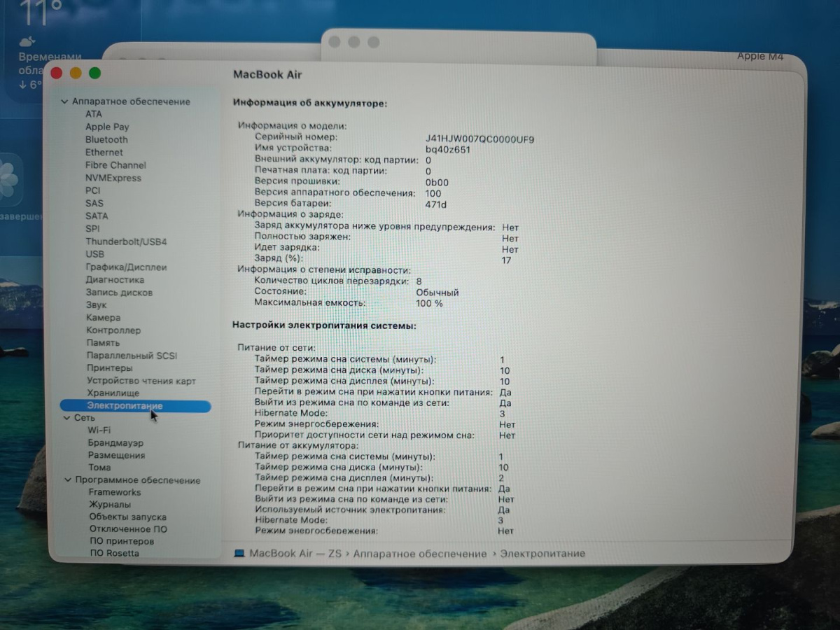The width and height of the screenshot is (840, 630).
Task: Collapse the Сеть section chevron
Action: point(67,418)
